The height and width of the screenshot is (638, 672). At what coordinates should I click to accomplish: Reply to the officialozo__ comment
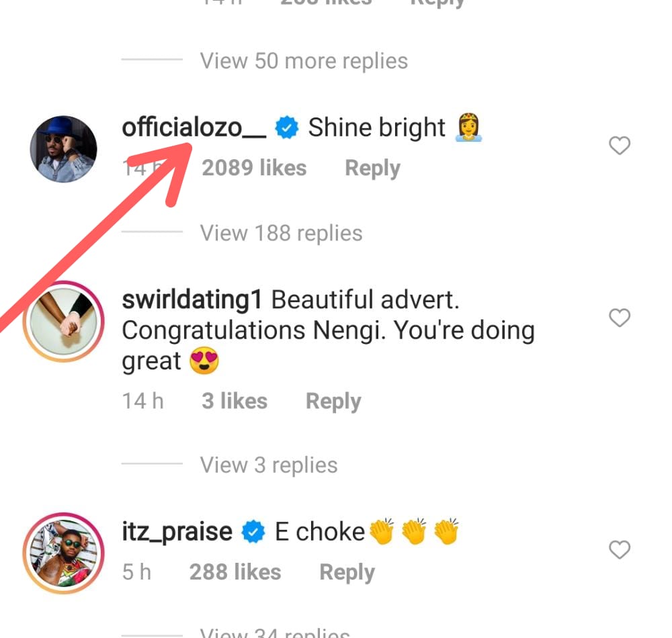pos(372,168)
